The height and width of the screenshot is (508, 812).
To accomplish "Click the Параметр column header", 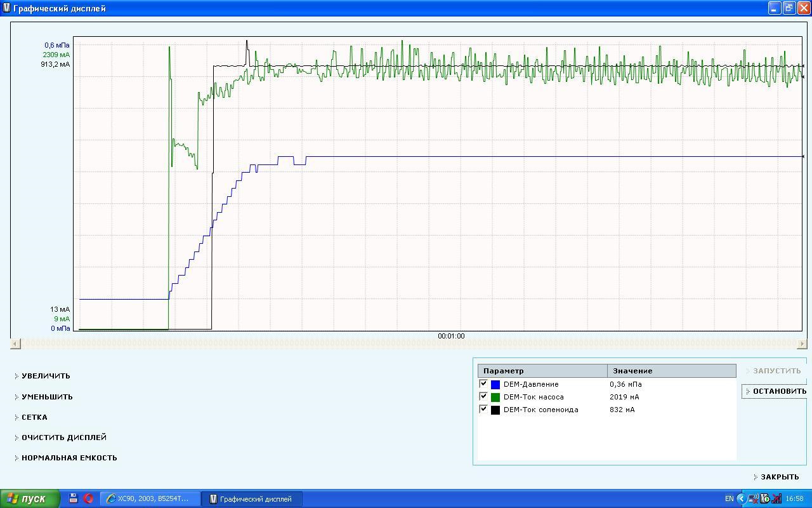I will (542, 371).
